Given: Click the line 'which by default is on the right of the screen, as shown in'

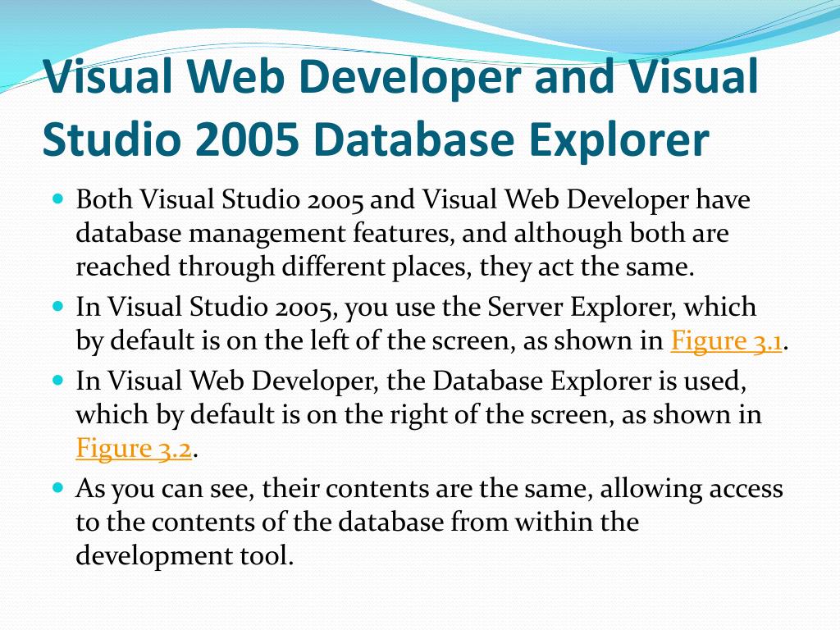Looking at the screenshot, I should (419, 415).
